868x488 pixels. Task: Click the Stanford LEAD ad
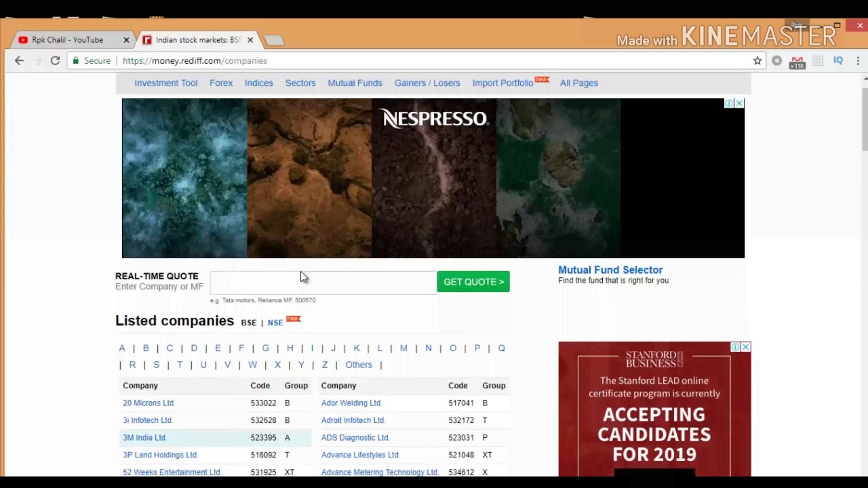[x=654, y=409]
